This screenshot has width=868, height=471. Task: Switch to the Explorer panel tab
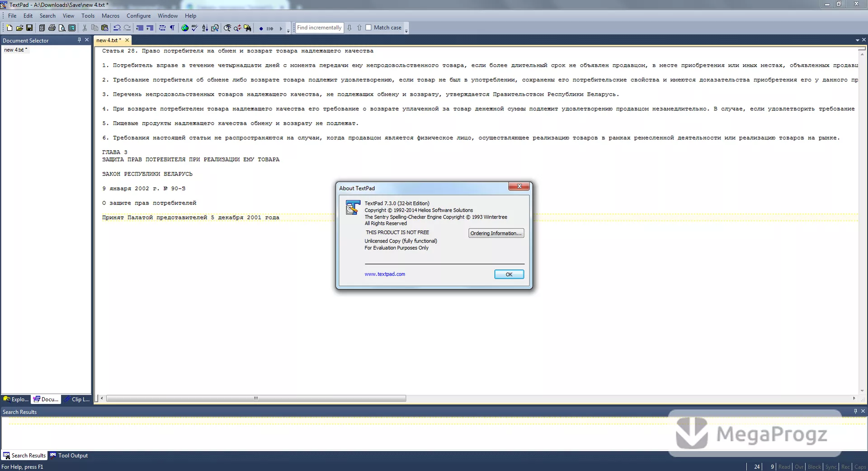pyautogui.click(x=16, y=400)
